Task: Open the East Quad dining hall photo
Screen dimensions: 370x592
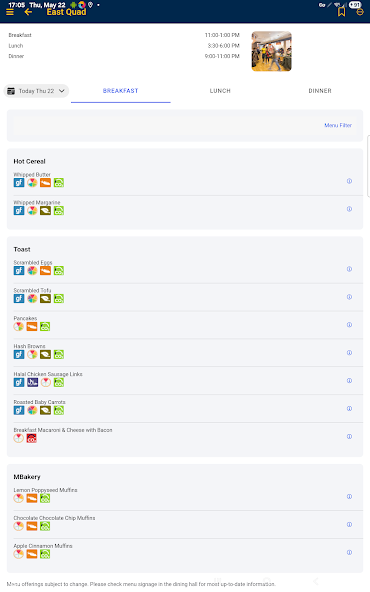Action: click(x=271, y=51)
